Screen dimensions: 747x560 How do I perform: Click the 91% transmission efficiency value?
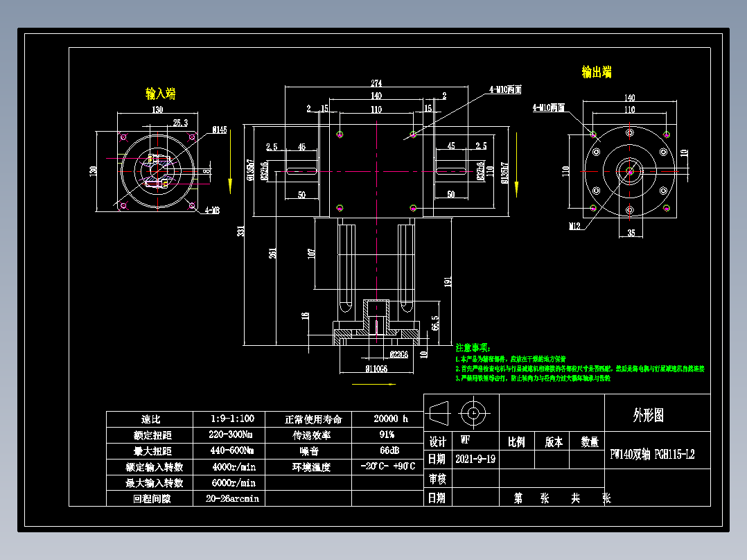click(387, 435)
